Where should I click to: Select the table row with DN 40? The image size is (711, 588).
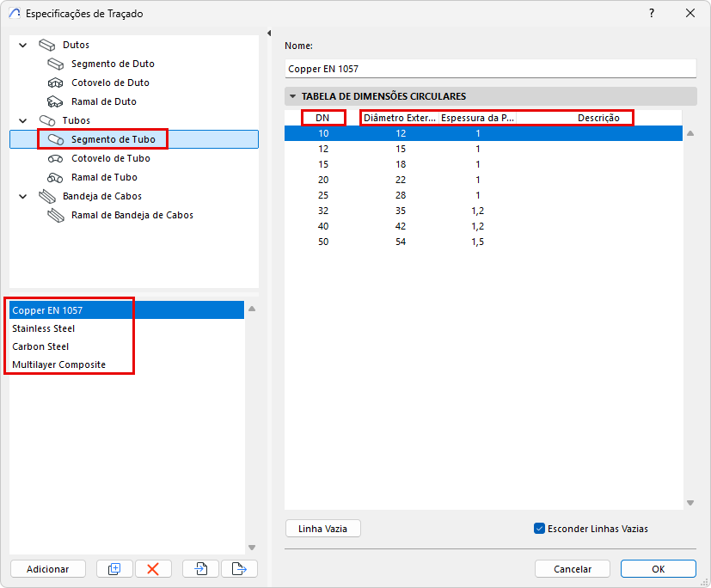point(483,226)
